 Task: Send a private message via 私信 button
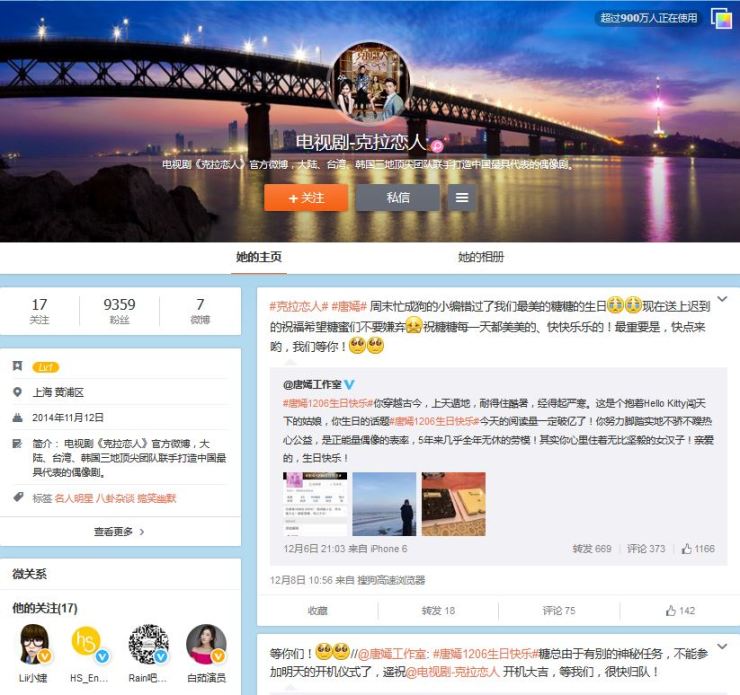[398, 198]
